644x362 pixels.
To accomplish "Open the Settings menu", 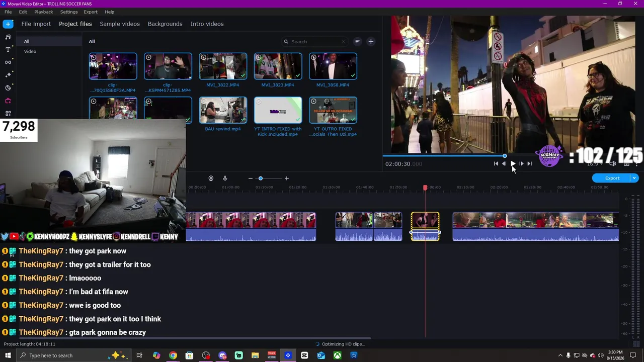I will [x=69, y=12].
